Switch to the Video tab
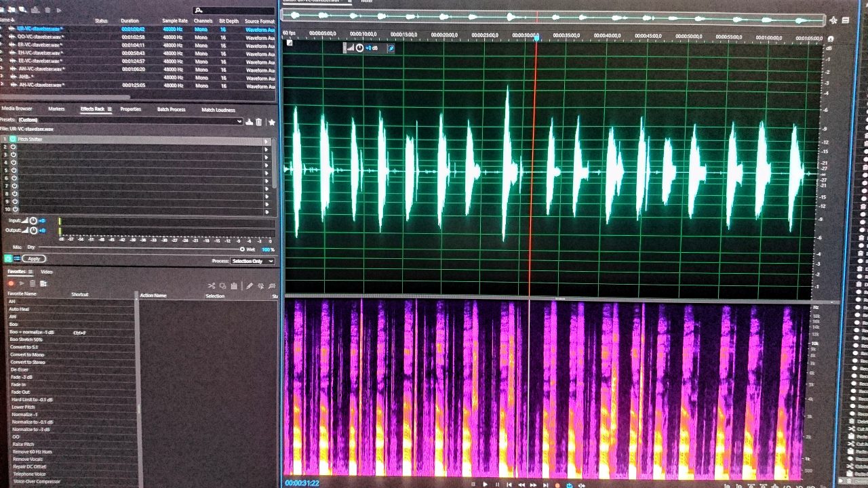The height and width of the screenshot is (488, 868). [46, 272]
